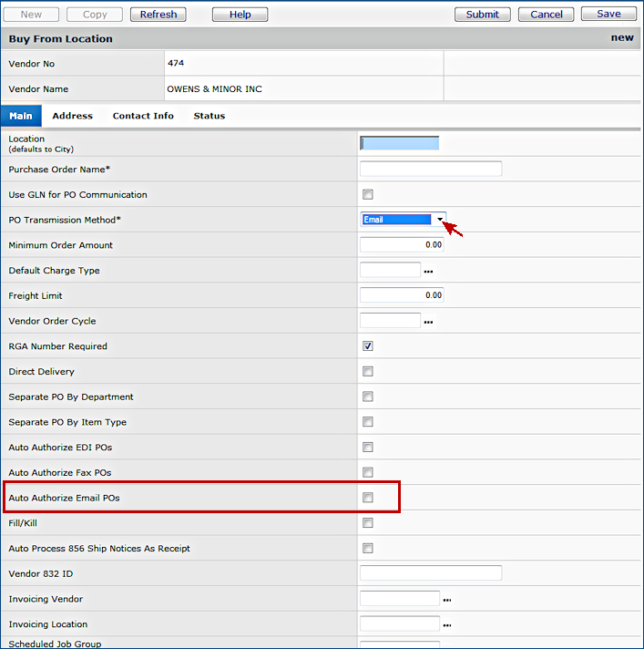Open Invoicing Vendor lookup ellipsis
Screen dimensions: 644x649
pos(447,600)
